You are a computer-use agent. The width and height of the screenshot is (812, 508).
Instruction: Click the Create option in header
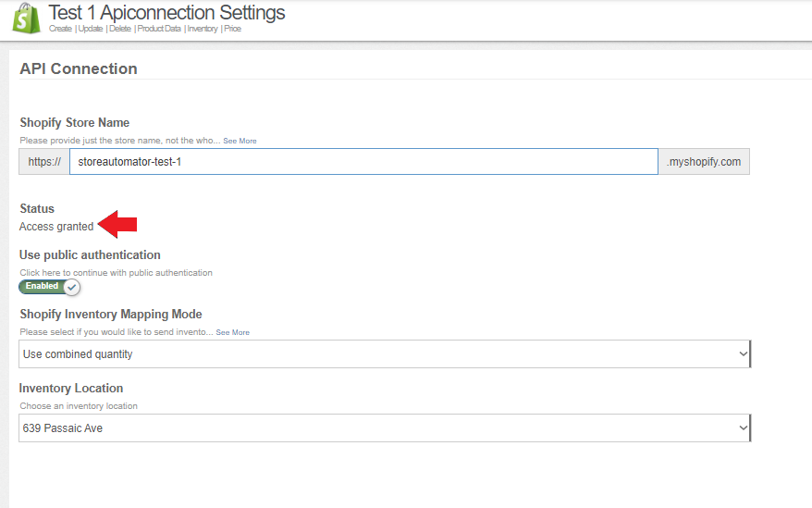click(60, 29)
